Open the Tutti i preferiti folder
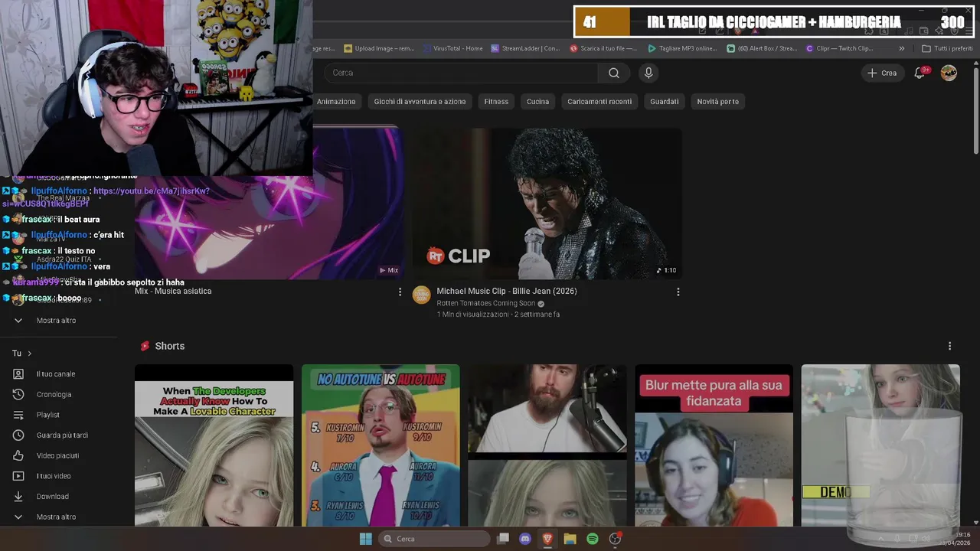 947,48
